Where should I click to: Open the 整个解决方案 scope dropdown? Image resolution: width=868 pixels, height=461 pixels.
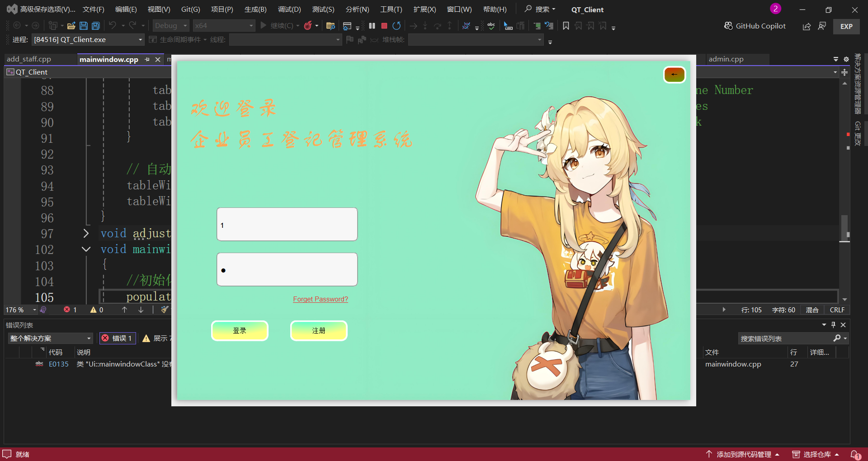pos(50,338)
